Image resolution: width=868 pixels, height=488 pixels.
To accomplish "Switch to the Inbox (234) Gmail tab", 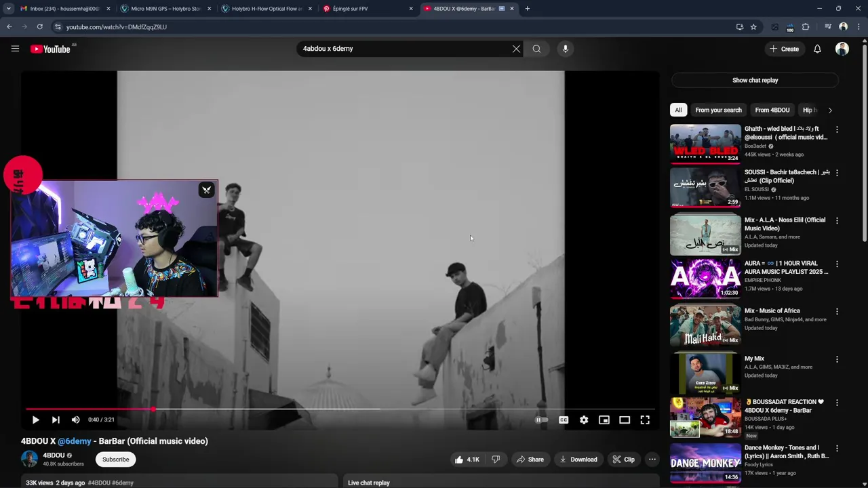I will coord(64,9).
